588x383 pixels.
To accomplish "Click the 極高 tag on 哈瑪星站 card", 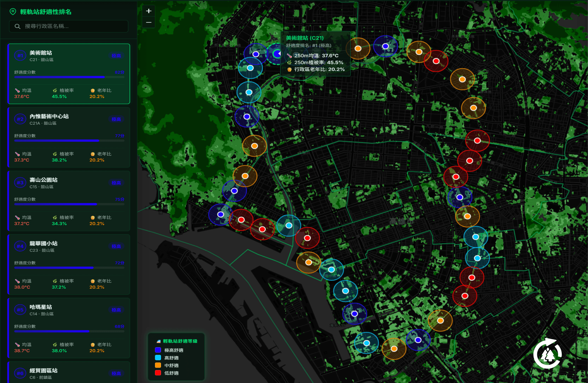I will (116, 310).
